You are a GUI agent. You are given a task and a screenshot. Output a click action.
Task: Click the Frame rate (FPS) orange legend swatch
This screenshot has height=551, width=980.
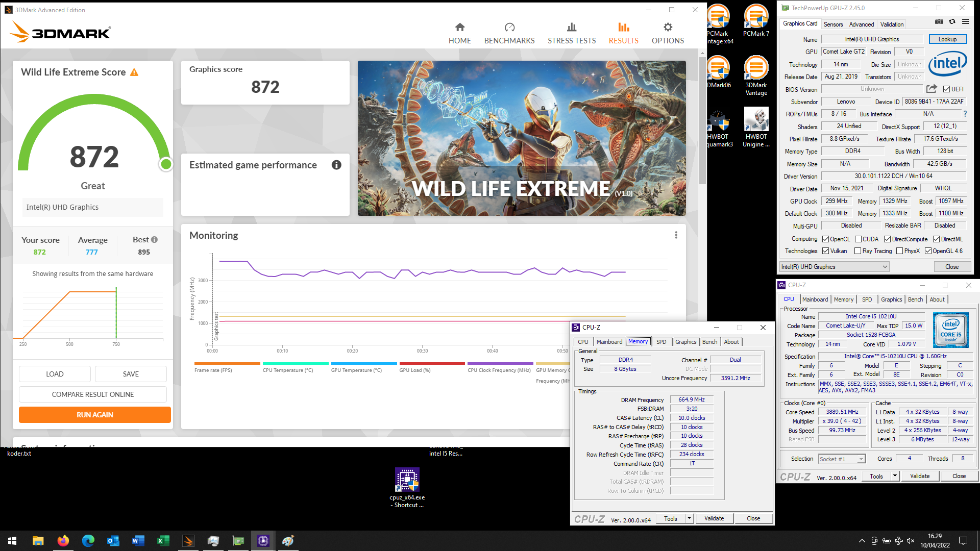[x=227, y=364]
